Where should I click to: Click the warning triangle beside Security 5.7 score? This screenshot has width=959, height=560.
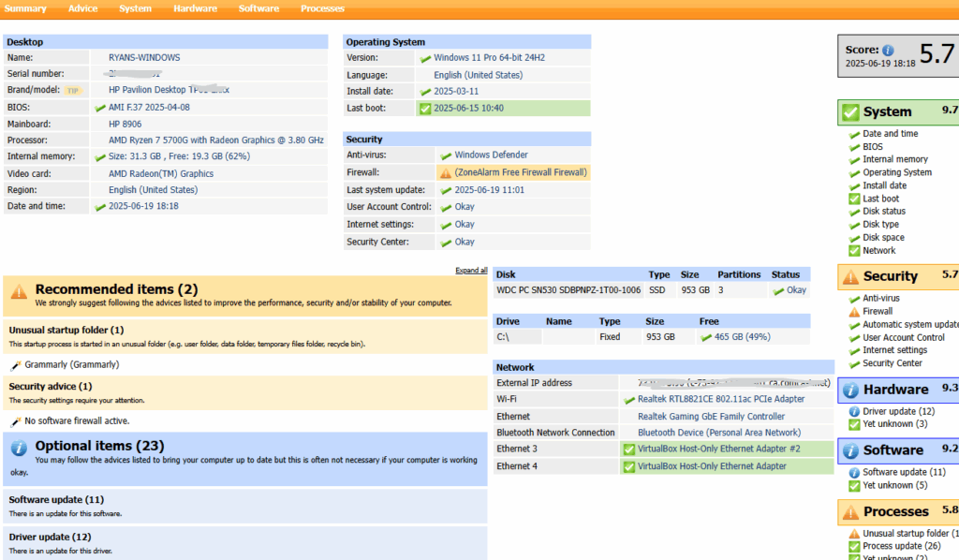(850, 277)
